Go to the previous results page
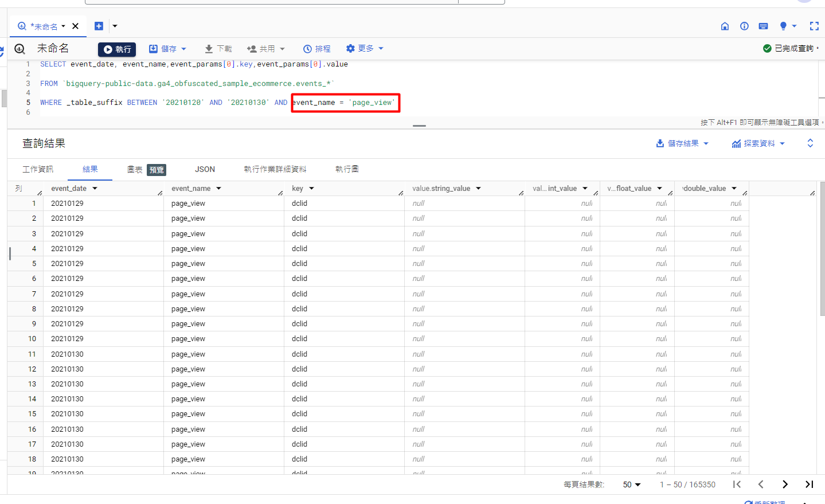The image size is (825, 504). (x=761, y=485)
